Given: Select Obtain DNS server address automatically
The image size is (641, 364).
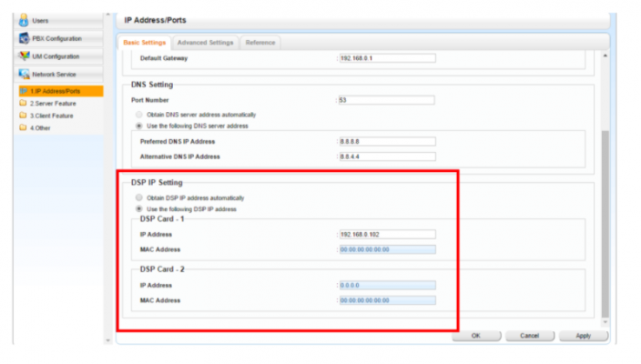Looking at the screenshot, I should [138, 115].
